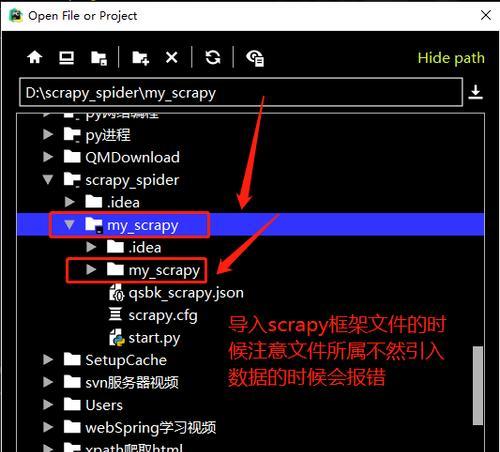Expand the SetupCache folder
The height and width of the screenshot is (452, 500).
tap(48, 359)
